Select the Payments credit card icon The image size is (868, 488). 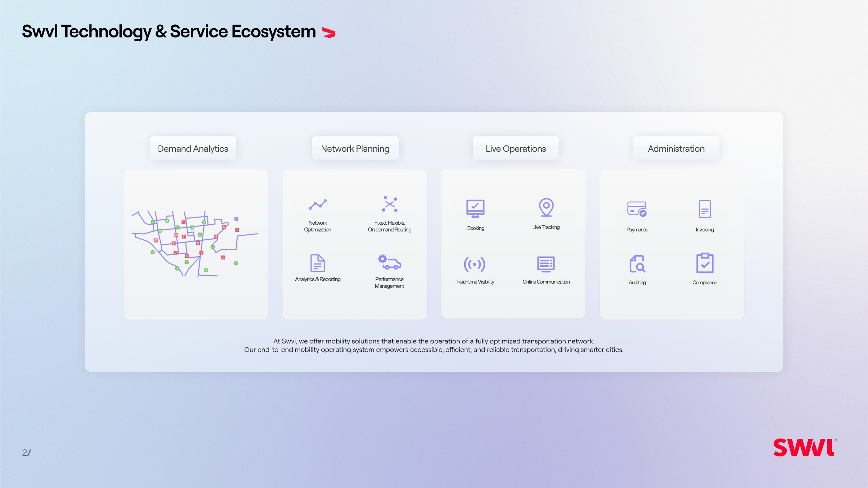point(637,209)
